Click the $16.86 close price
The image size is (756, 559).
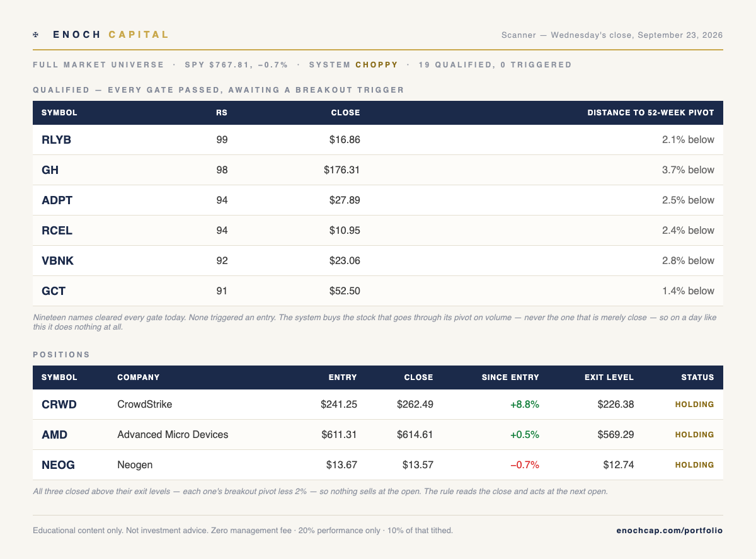pos(345,140)
